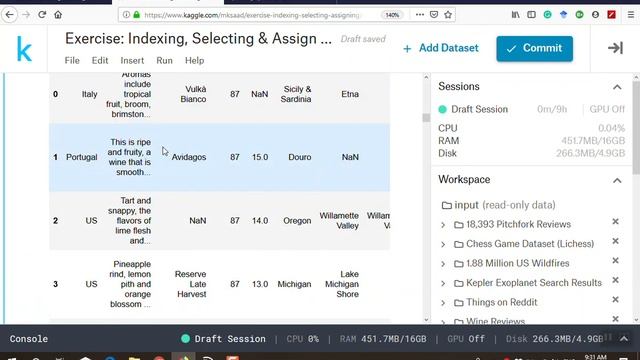Click the Oregon cell in row 2
The image size is (640, 360).
click(x=297, y=221)
